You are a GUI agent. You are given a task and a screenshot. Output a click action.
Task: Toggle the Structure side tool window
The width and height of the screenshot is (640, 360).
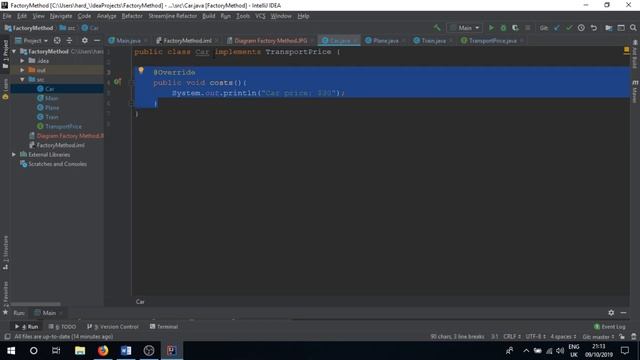(5, 252)
